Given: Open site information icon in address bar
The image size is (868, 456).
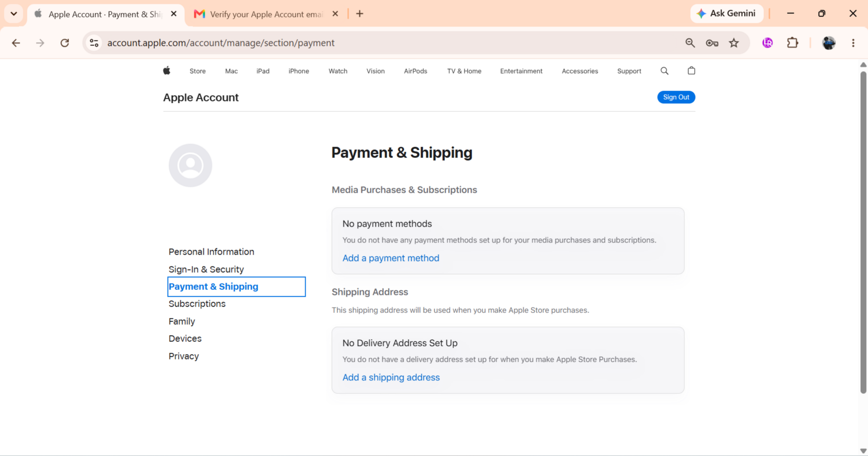Looking at the screenshot, I should pos(94,43).
